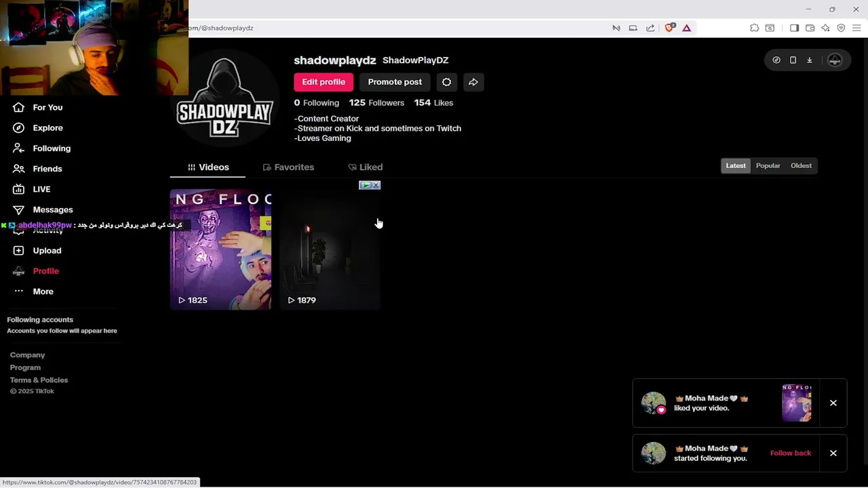Click the Promote post button
This screenshot has height=488, width=868.
tap(395, 82)
